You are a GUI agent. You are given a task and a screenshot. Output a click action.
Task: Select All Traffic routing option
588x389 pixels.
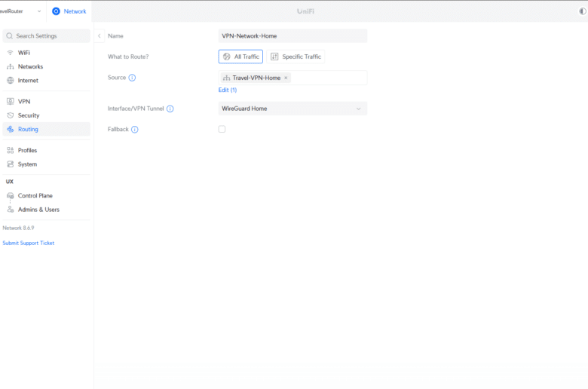tap(240, 57)
